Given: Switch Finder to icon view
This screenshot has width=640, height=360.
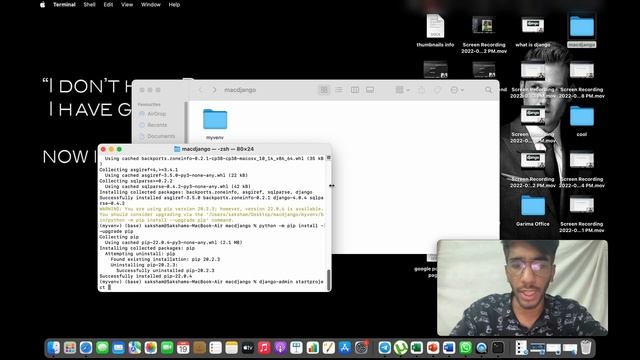Looking at the screenshot, I should pos(324,90).
